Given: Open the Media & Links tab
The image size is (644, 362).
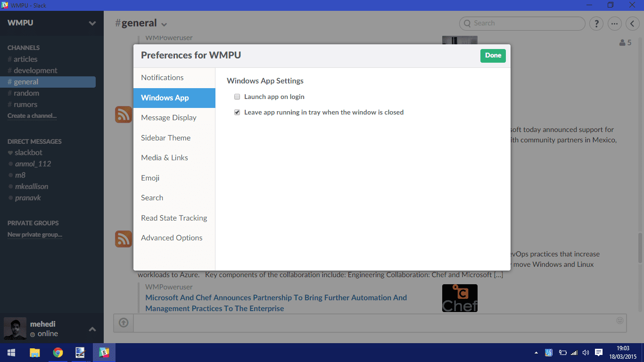Looking at the screenshot, I should tap(174, 158).
